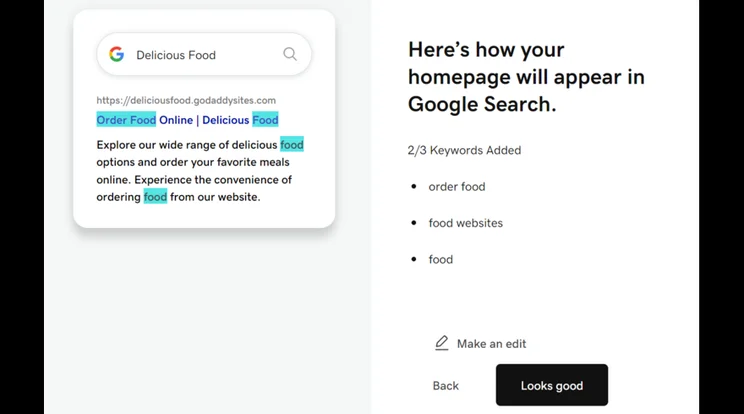Screen dimensions: 744x414
Task: Open the deliciousfood.godaddysites.com URL
Action: (x=186, y=101)
